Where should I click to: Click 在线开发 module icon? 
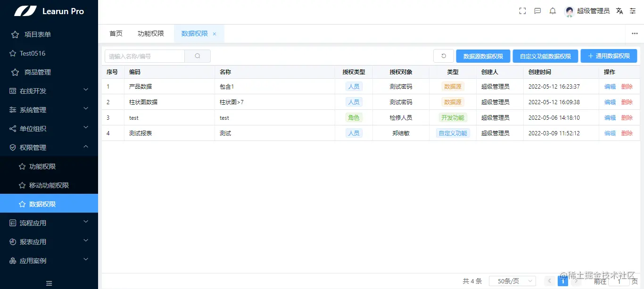click(x=13, y=91)
